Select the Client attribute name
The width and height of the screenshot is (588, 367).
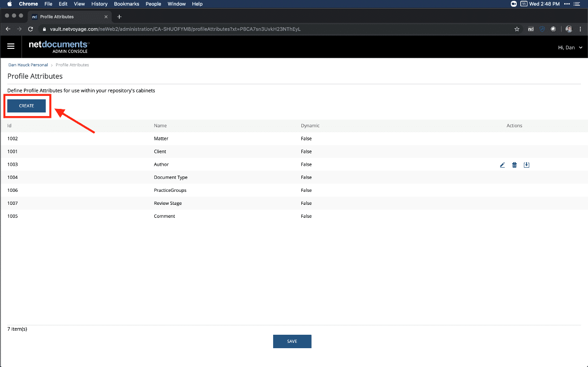(160, 152)
